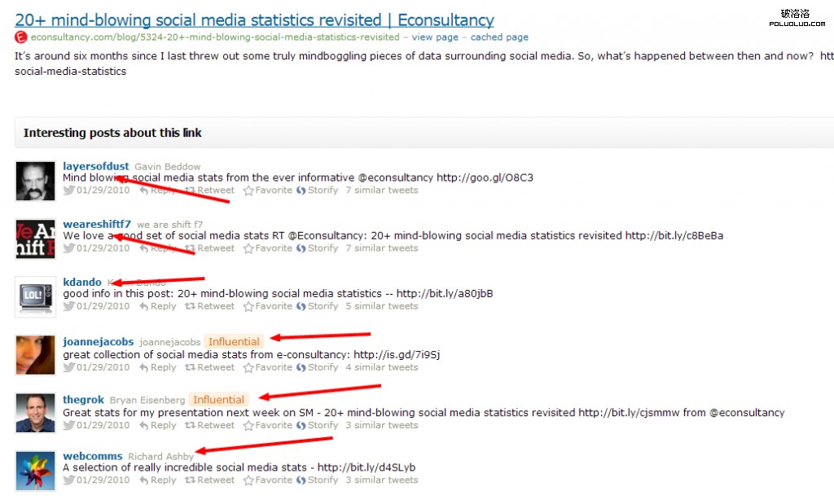Click the Storify icon on layersofdust's tweet
Viewport: 834px width, 504px height.
[x=301, y=191]
